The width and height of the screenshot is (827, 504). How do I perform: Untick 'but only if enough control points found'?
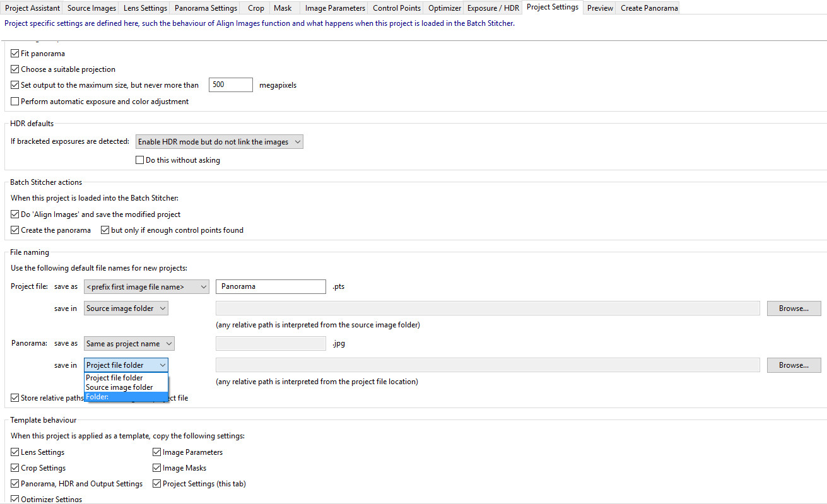coord(105,230)
